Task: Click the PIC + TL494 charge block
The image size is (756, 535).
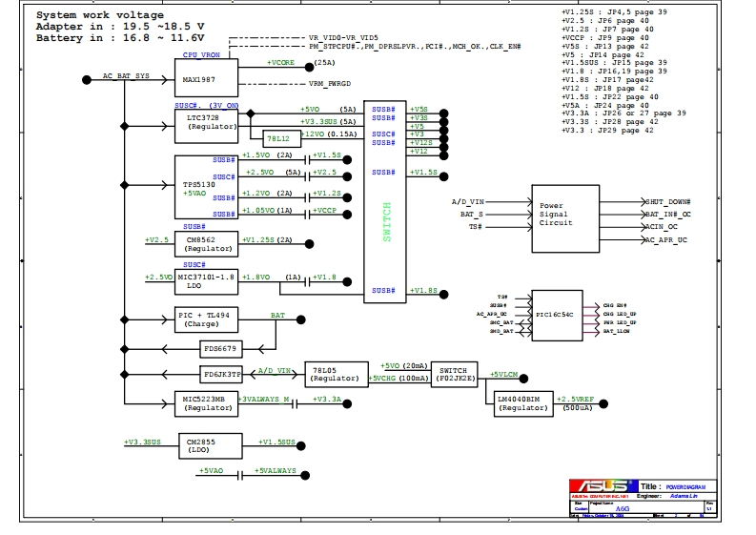Action: (x=204, y=319)
